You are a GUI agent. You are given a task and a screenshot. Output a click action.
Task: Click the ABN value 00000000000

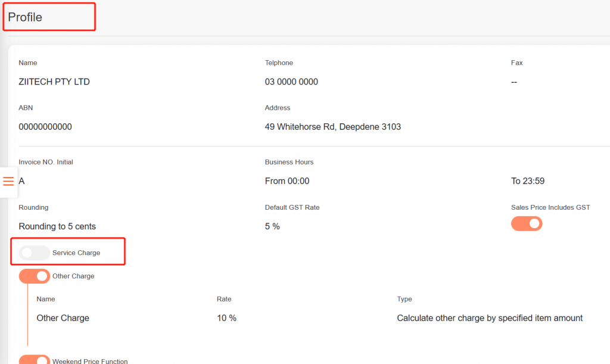tap(45, 127)
